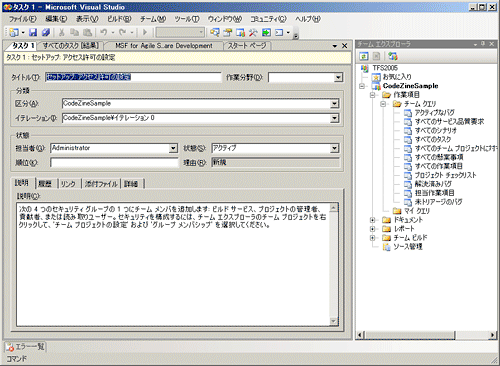Screen dimensions: 500x366
Task: Expand the チーム ビルド tree node
Action: (373, 238)
